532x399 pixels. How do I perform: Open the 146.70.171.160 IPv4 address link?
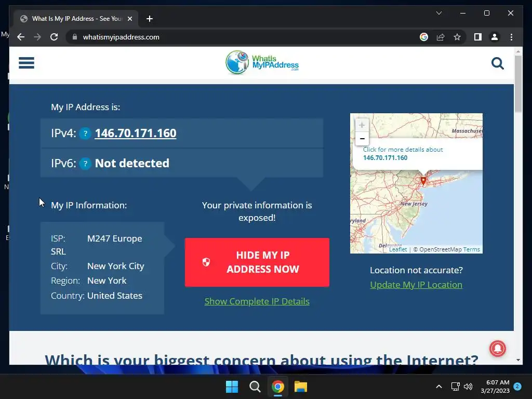coord(136,134)
